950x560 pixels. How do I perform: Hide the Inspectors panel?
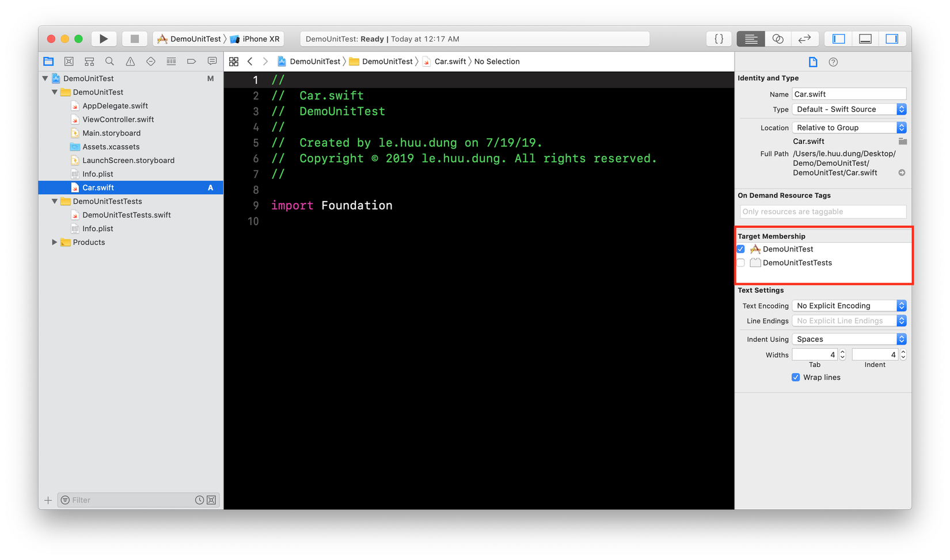(x=892, y=39)
